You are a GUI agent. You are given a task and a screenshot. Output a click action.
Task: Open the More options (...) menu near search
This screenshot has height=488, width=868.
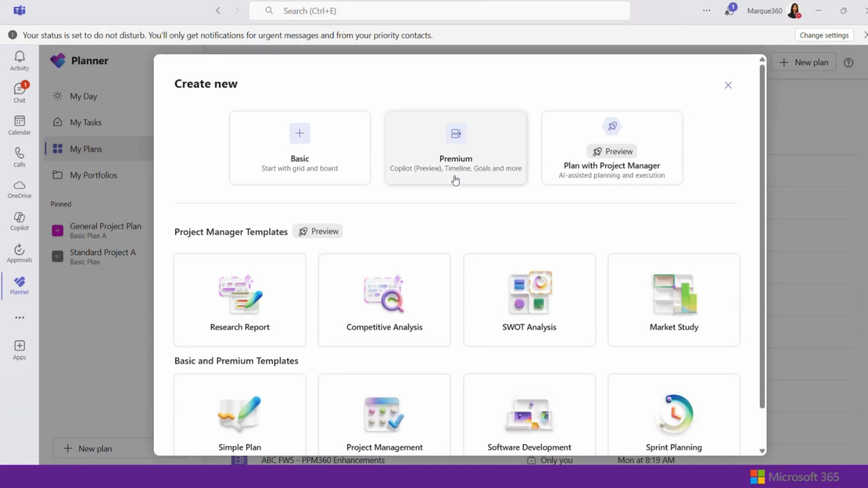(707, 10)
